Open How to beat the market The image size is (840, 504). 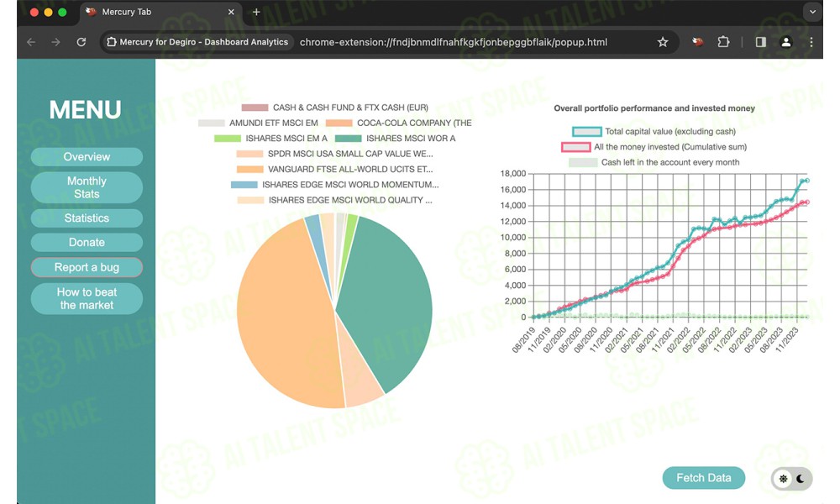point(87,298)
